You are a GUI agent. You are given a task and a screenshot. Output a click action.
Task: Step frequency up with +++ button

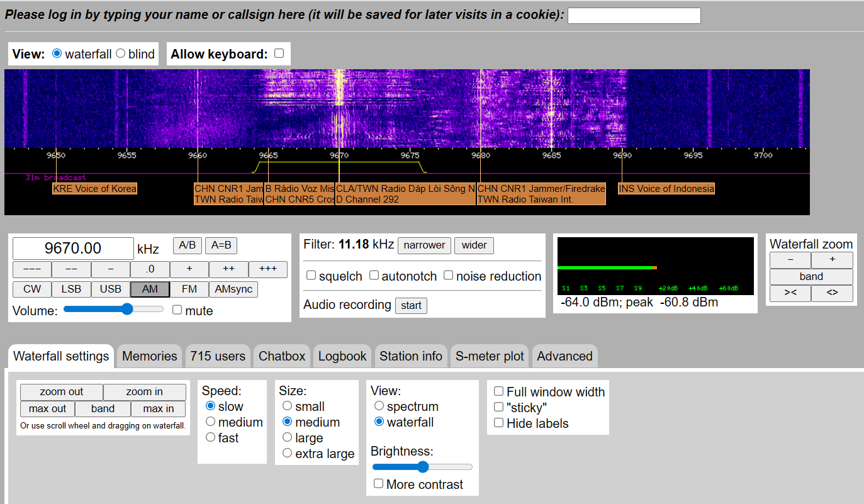pos(268,269)
